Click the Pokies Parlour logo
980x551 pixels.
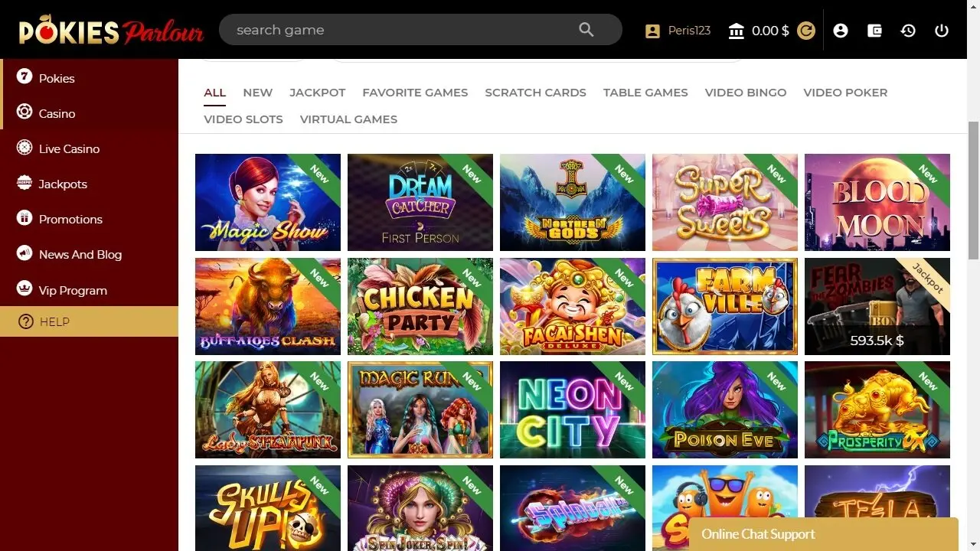coord(111,30)
